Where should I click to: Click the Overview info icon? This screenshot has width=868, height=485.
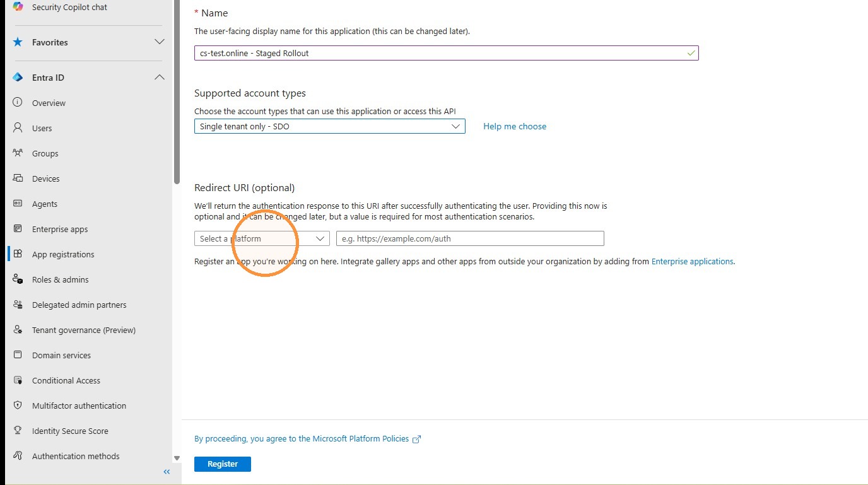[x=18, y=102]
